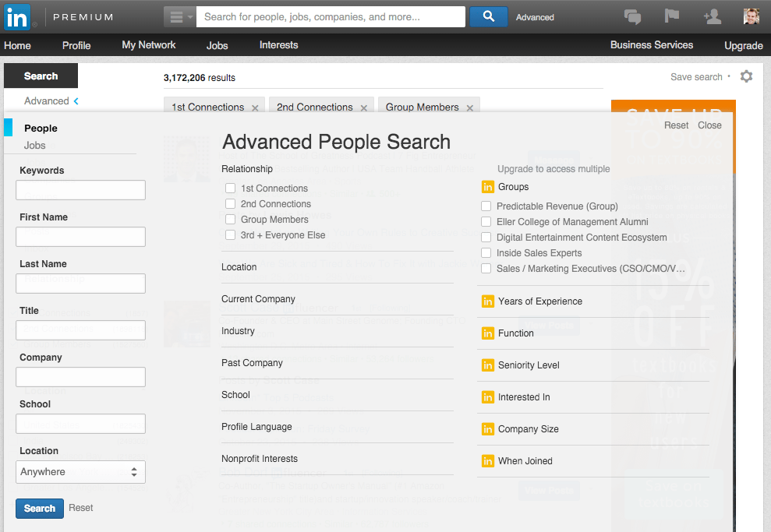Click the LinkedIn logo
Screen dimensions: 771x532
pos(17,16)
